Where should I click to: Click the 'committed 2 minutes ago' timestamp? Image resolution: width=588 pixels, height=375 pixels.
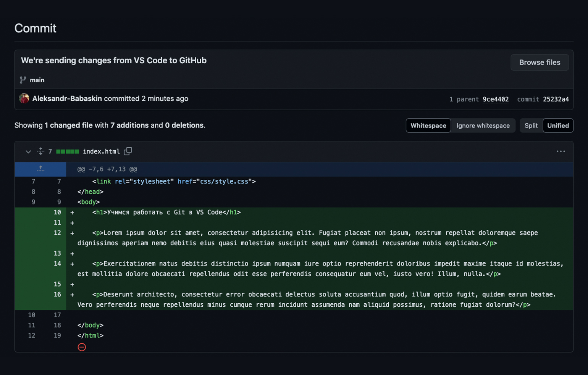point(146,98)
